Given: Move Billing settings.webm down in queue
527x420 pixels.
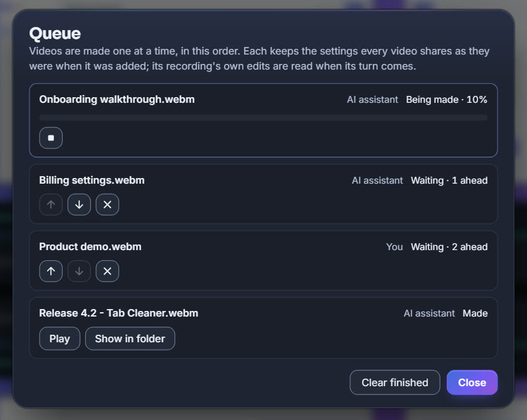Looking at the screenshot, I should [x=79, y=204].
